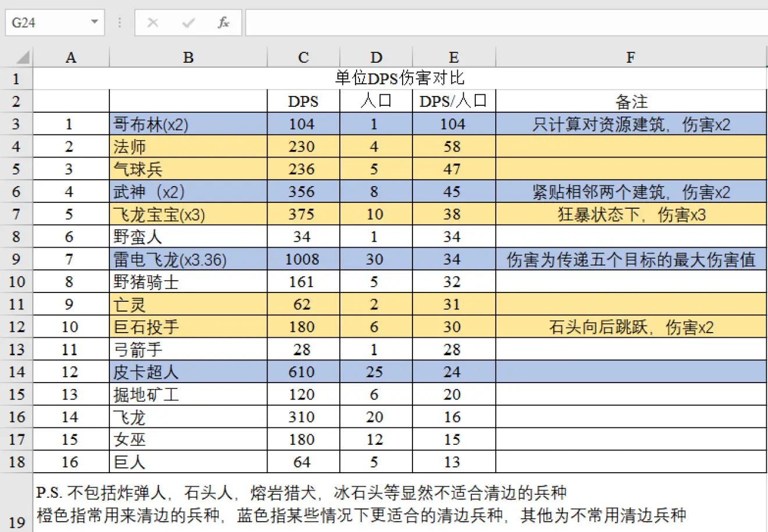Viewport: 768px width, 532px height.
Task: Select column D header
Action: 376,57
